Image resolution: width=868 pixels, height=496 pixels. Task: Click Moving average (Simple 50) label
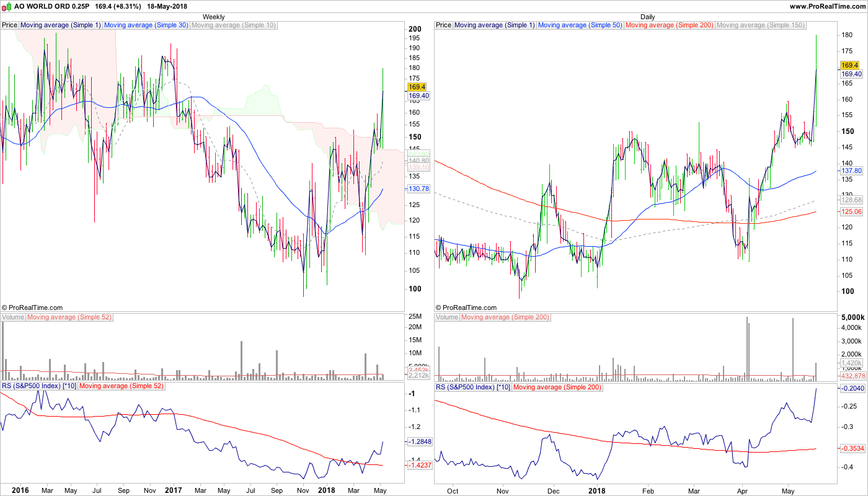coord(580,25)
